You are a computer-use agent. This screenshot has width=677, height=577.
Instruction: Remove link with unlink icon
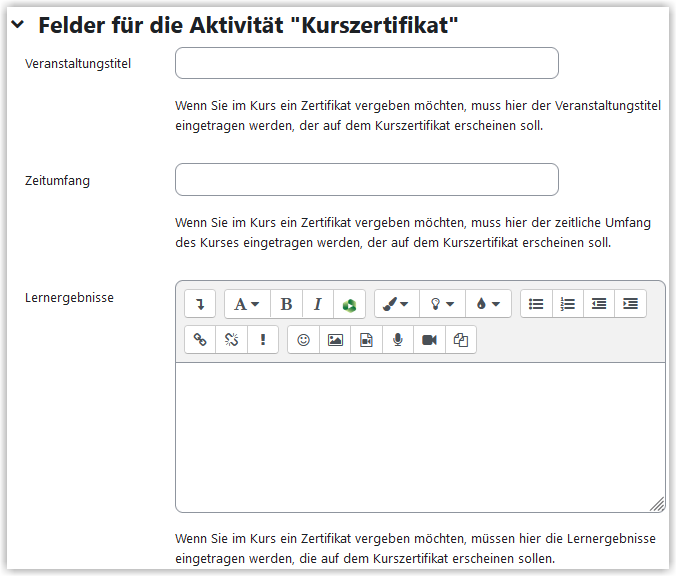(x=231, y=340)
